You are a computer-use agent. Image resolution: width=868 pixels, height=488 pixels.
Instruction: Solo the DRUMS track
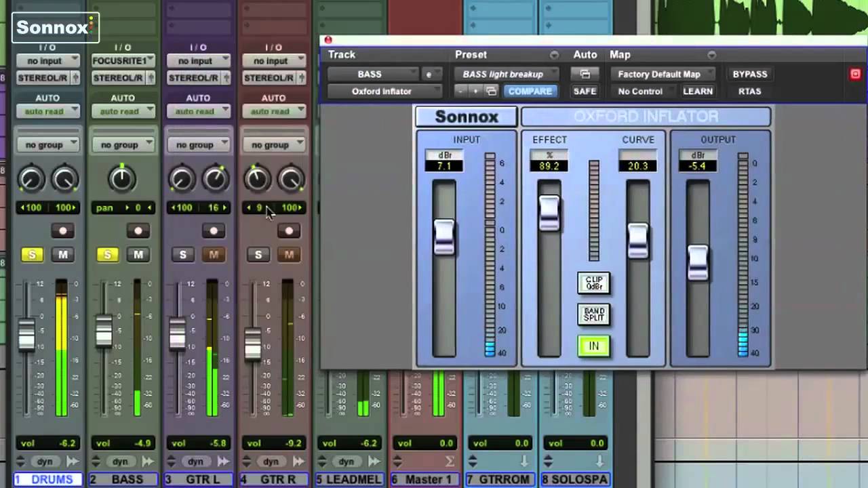(x=32, y=255)
